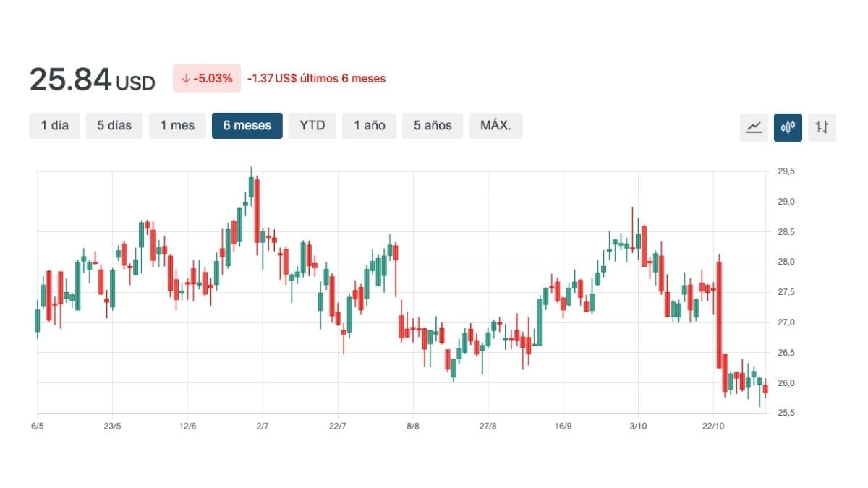Image resolution: width=868 pixels, height=488 pixels.
Task: Switch to the OHLC bar chart icon
Action: (x=822, y=127)
